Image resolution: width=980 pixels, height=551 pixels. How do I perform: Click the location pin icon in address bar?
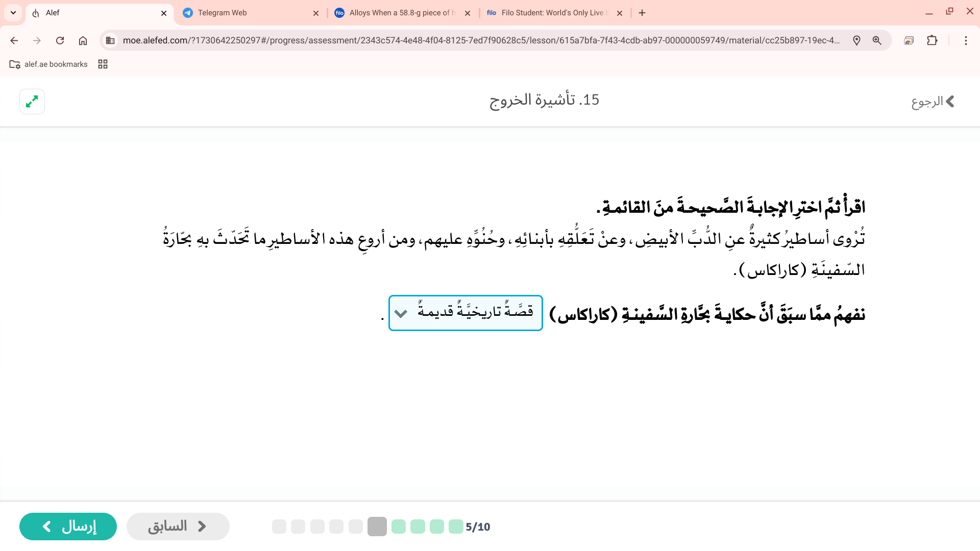856,40
